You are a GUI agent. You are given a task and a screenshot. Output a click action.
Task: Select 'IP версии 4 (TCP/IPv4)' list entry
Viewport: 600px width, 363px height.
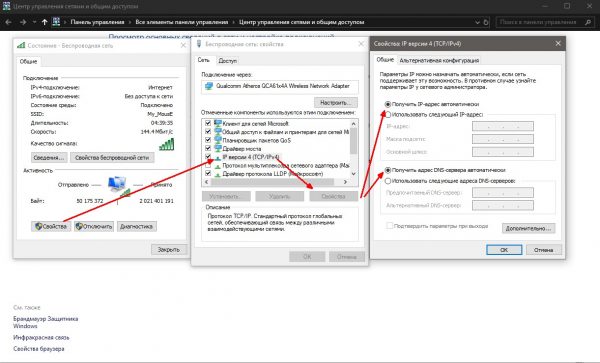(251, 157)
